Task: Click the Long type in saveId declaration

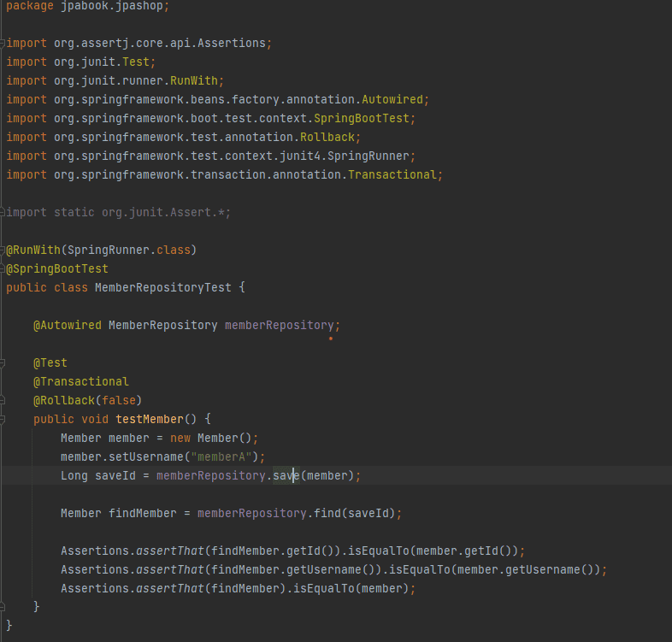Action: pyautogui.click(x=74, y=476)
